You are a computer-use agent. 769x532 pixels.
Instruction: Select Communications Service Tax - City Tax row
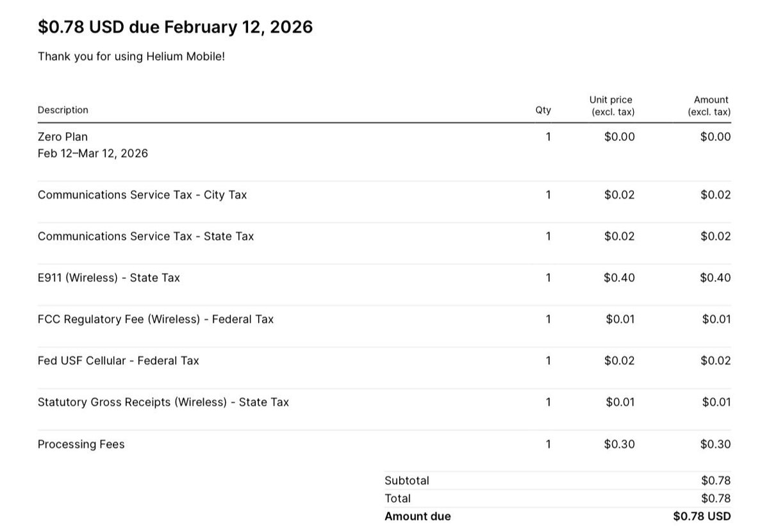click(384, 195)
